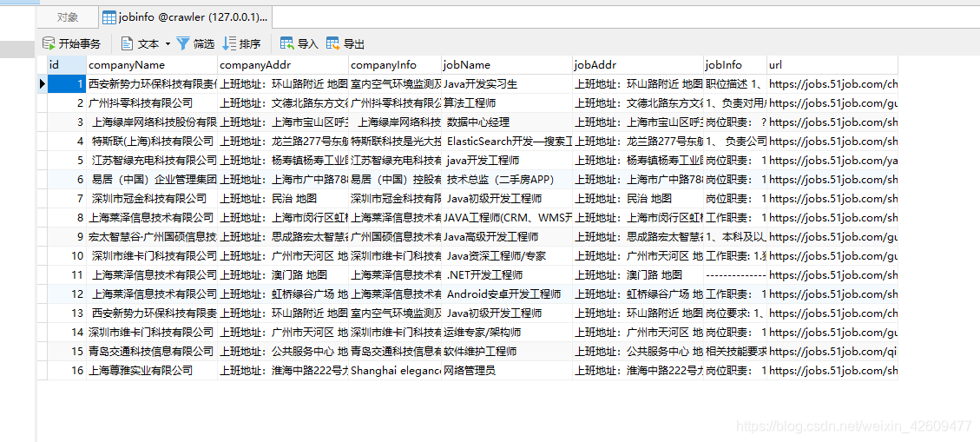Select jobName cell Android安卓开发工程师
The width and height of the screenshot is (980, 442).
click(x=507, y=294)
